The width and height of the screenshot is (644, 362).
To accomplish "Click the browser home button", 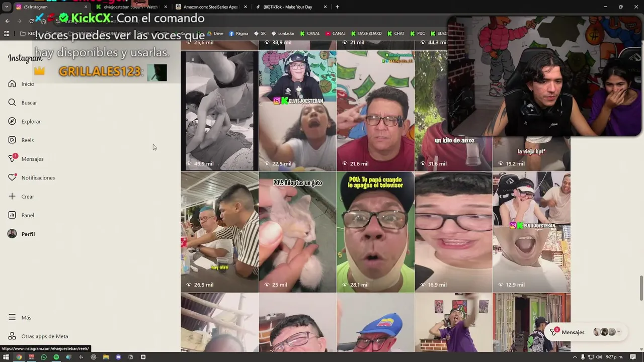I will click(43, 21).
